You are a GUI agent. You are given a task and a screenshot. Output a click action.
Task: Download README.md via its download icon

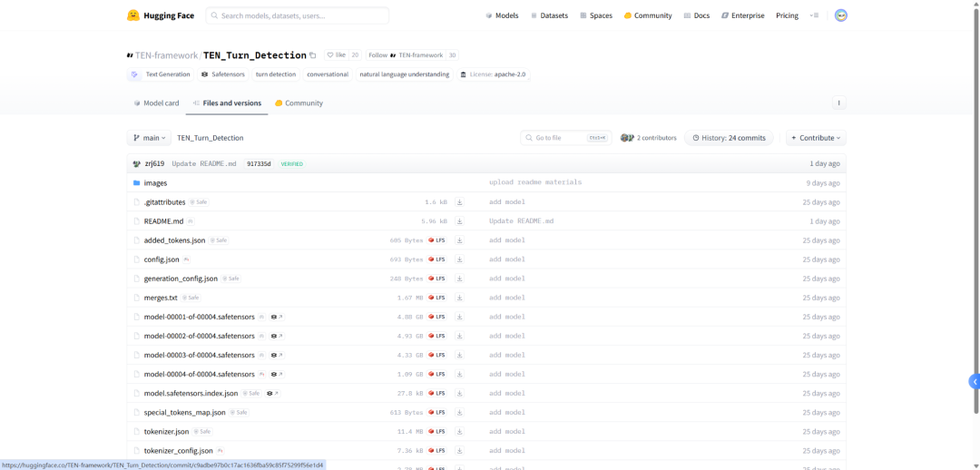459,221
